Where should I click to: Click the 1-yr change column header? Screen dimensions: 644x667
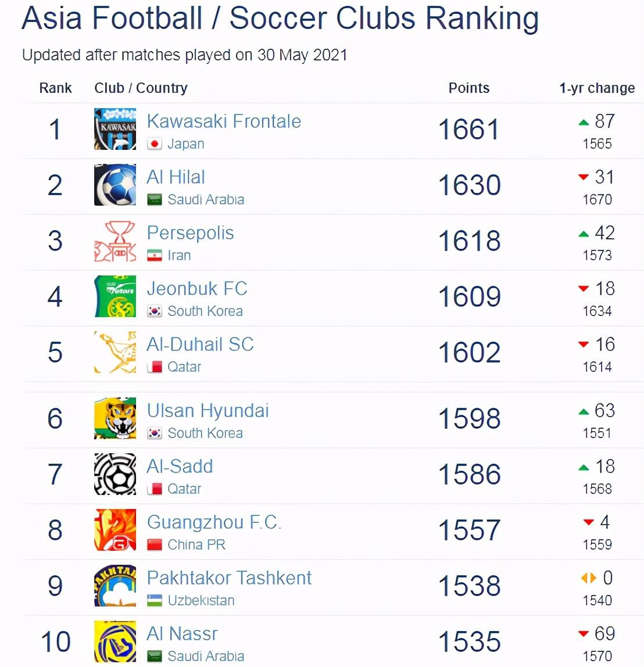[x=596, y=88]
